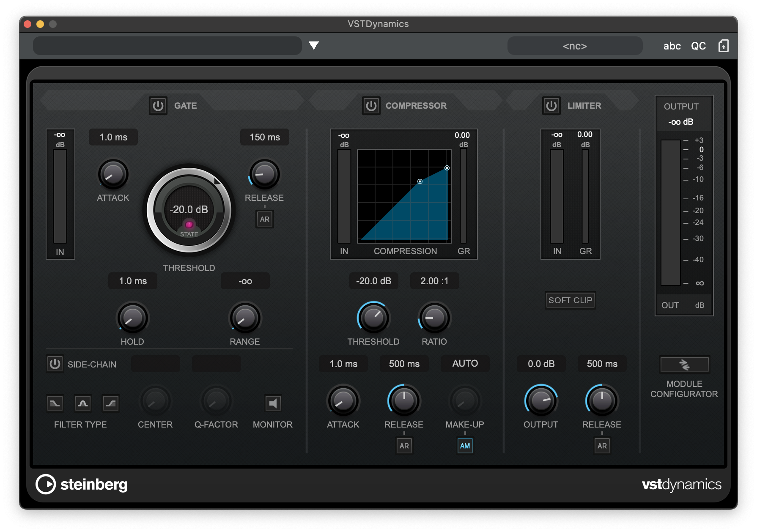
Task: Toggle the Gate module power button
Action: pyautogui.click(x=158, y=106)
